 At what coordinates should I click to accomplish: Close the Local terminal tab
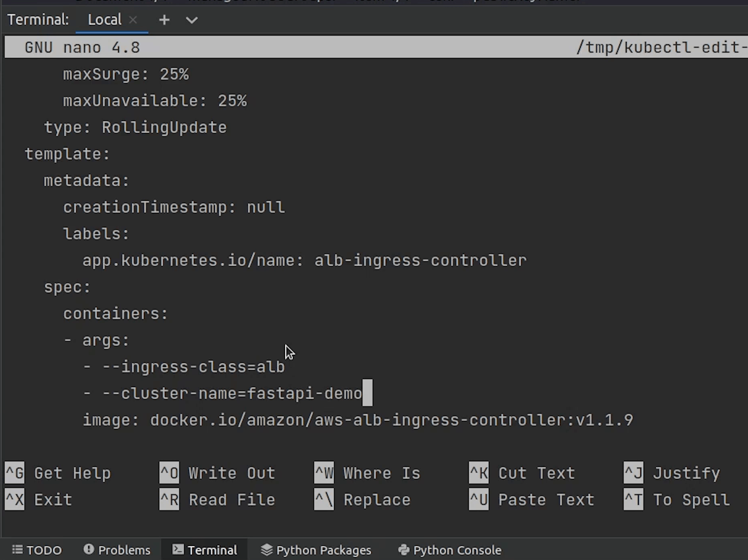click(133, 20)
